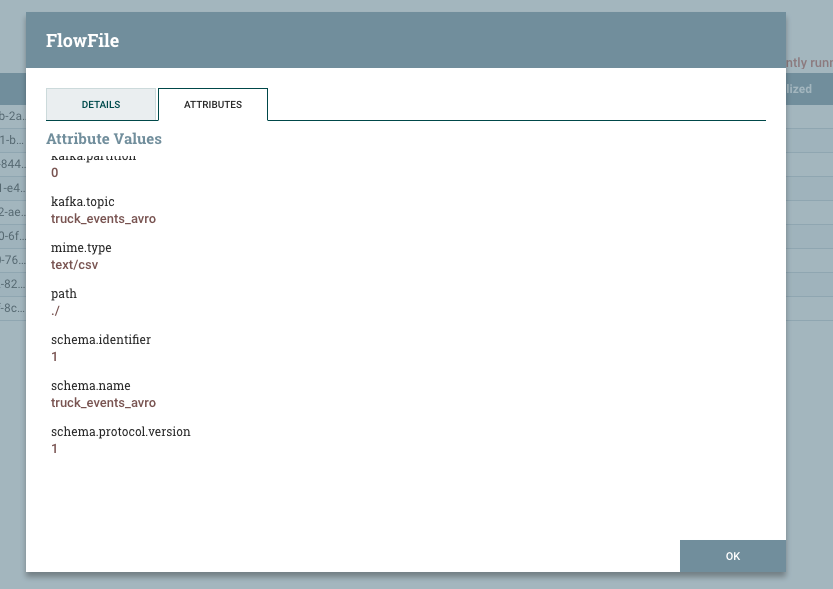
Task: Click the kafka.topic attribute name
Action: point(82,202)
